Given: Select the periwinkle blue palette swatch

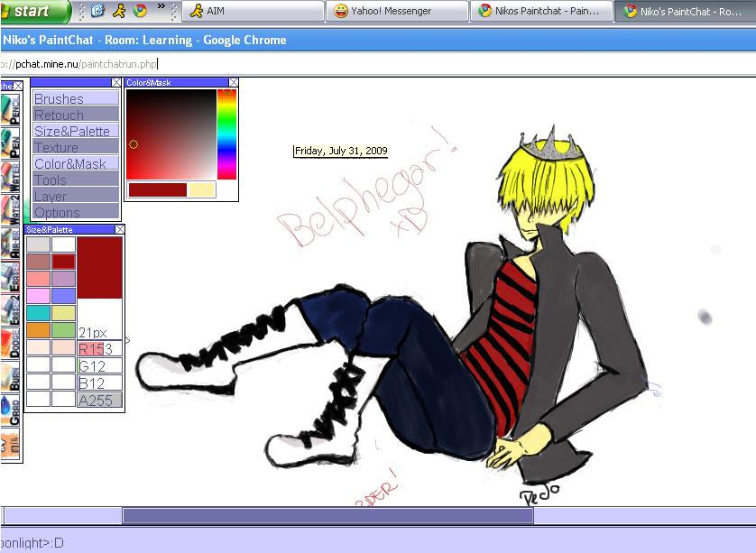Looking at the screenshot, I should pyautogui.click(x=64, y=296).
